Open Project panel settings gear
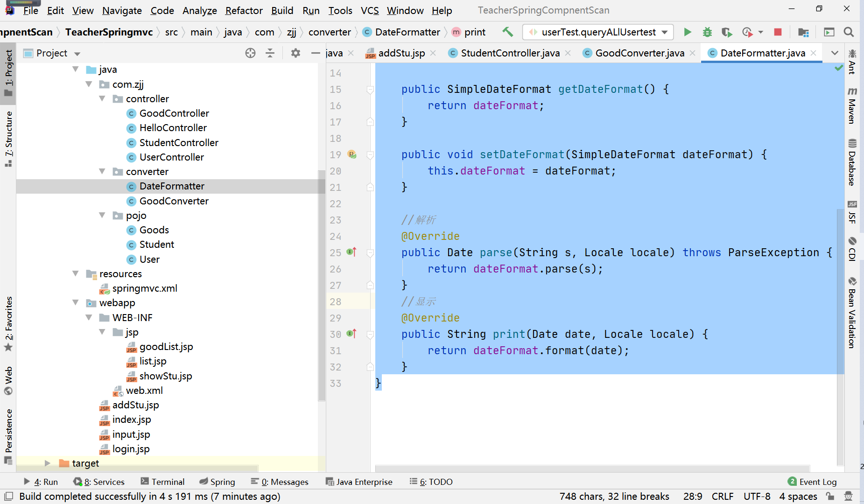Image resolution: width=864 pixels, height=504 pixels. (x=295, y=53)
